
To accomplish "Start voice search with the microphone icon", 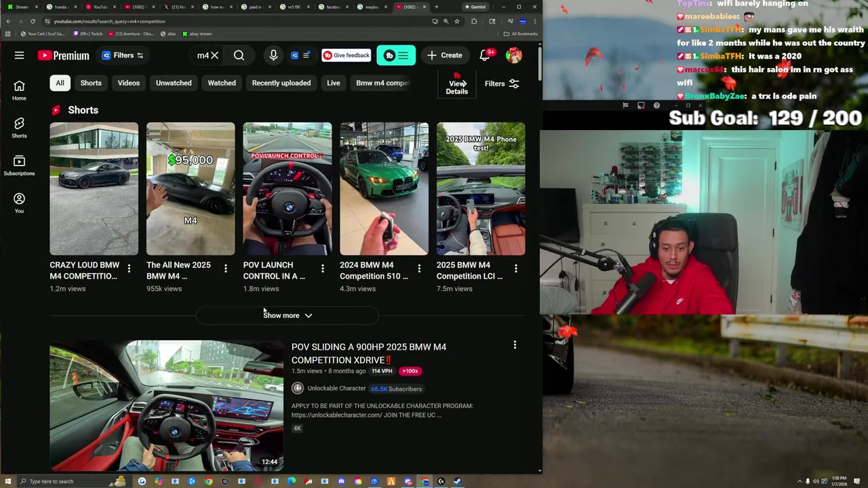I will point(273,56).
